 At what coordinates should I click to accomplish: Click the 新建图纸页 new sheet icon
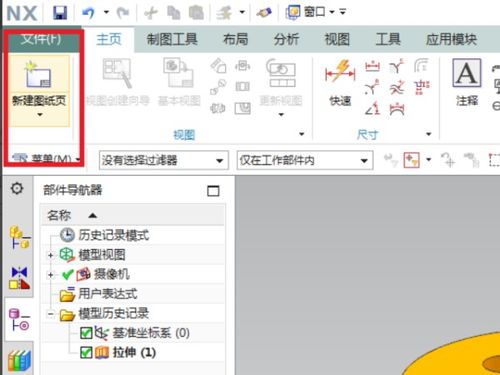(38, 75)
